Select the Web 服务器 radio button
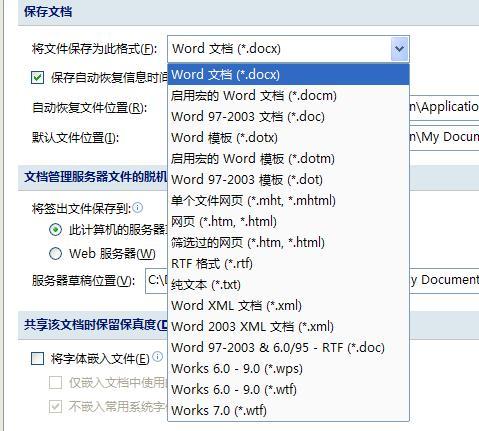This screenshot has height=431, width=479. (55, 254)
